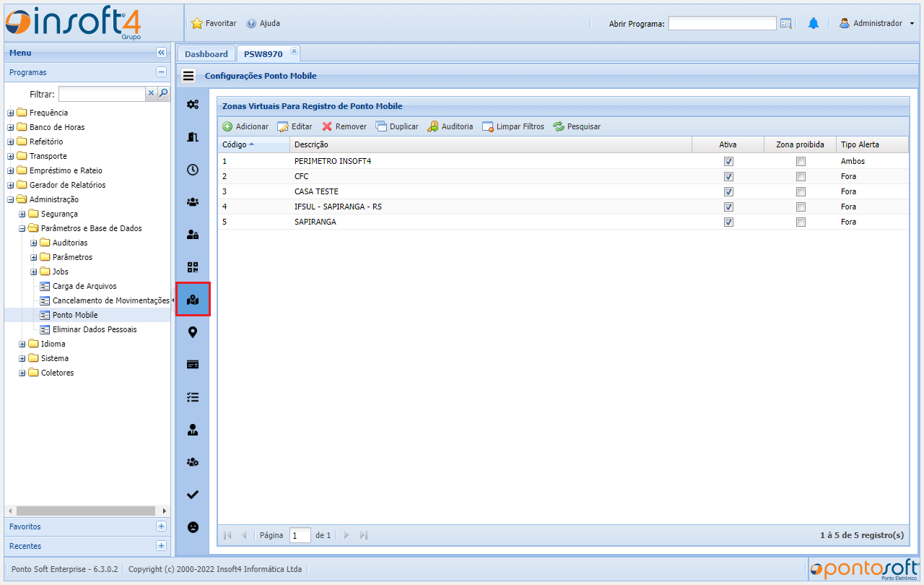Open the Administrador user dropdown
Image resolution: width=924 pixels, height=585 pixels.
coord(876,24)
